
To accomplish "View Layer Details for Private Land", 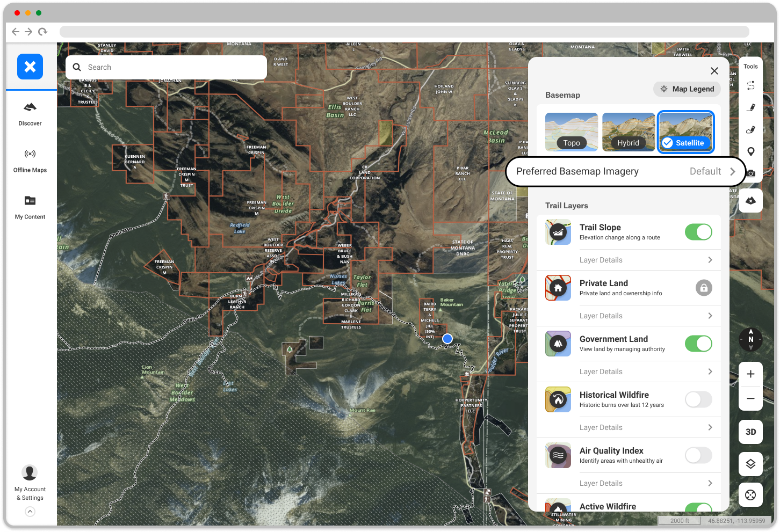I will tap(645, 316).
